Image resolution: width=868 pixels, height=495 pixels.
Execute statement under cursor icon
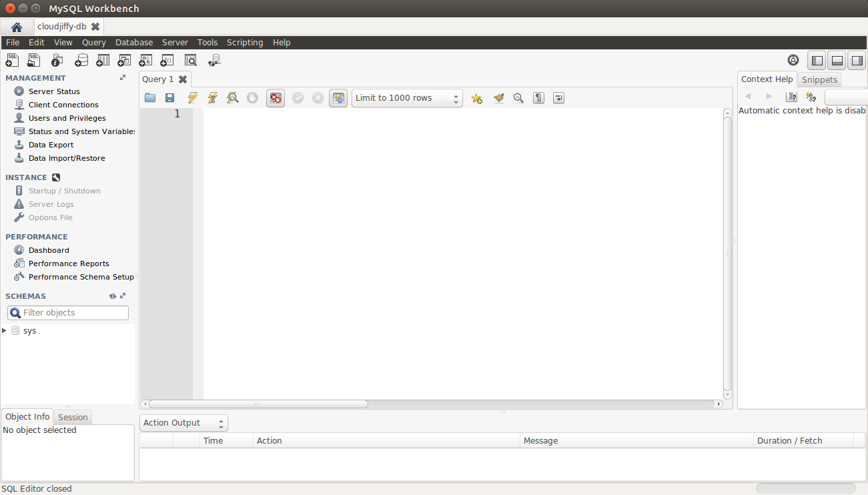212,98
